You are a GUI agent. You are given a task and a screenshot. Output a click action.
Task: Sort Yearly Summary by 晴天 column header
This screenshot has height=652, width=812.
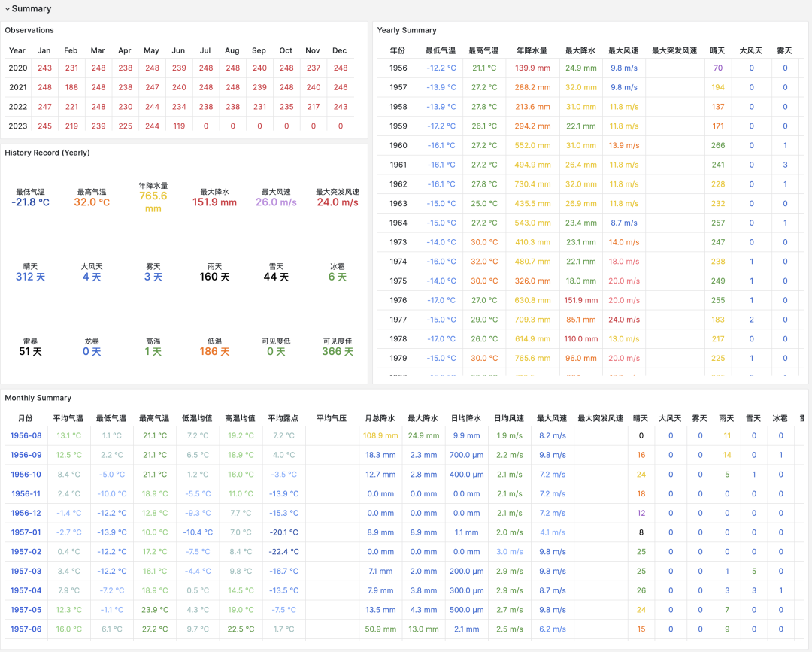tap(718, 50)
